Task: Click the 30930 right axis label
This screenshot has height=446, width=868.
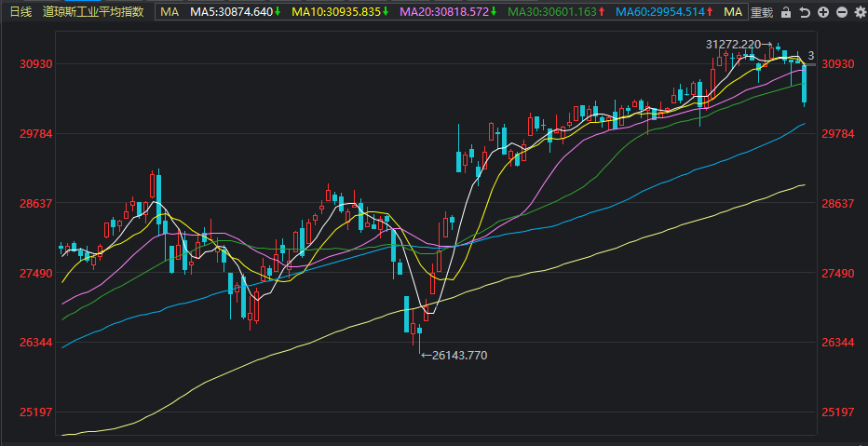Action: tap(838, 64)
